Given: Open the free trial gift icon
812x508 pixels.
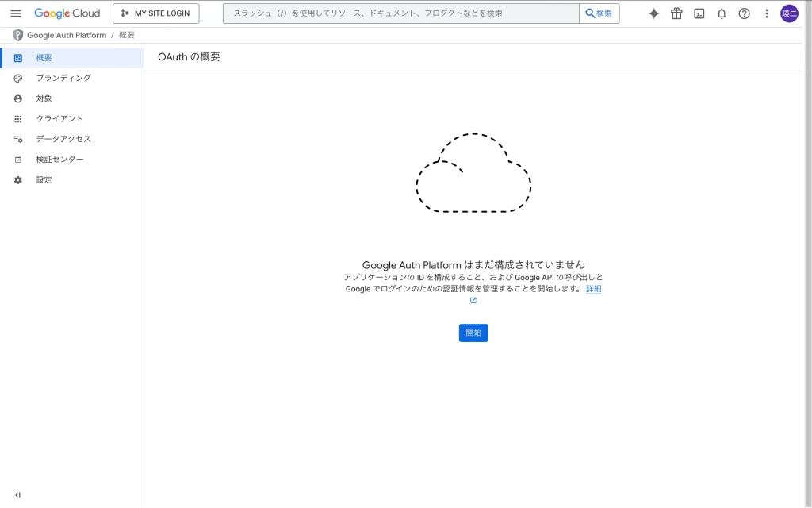Looking at the screenshot, I should coord(676,13).
